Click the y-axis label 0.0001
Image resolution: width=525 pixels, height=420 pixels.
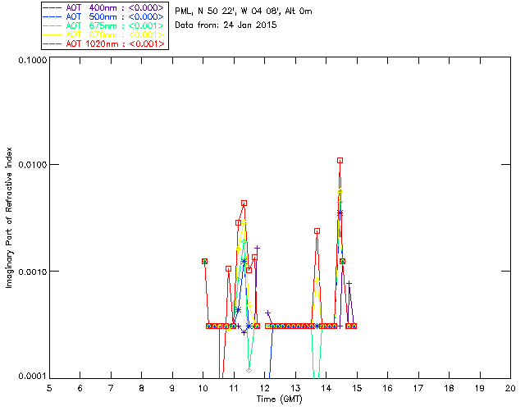(32, 376)
